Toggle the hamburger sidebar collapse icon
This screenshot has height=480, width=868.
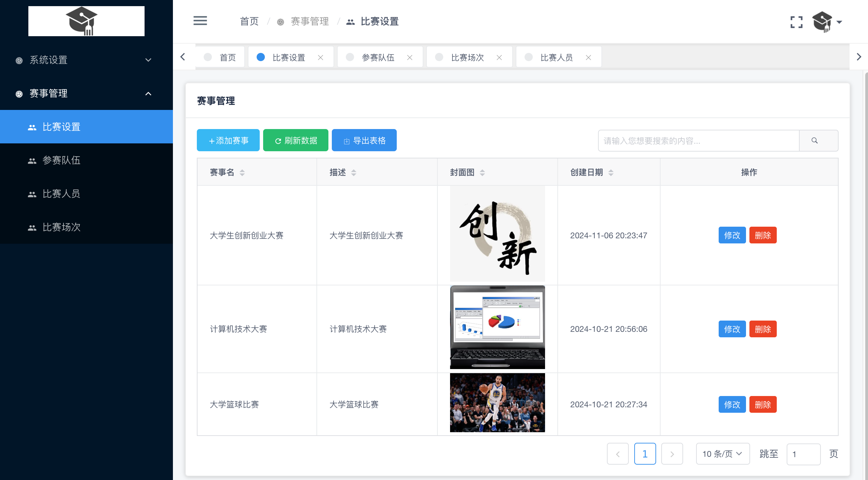point(200,21)
